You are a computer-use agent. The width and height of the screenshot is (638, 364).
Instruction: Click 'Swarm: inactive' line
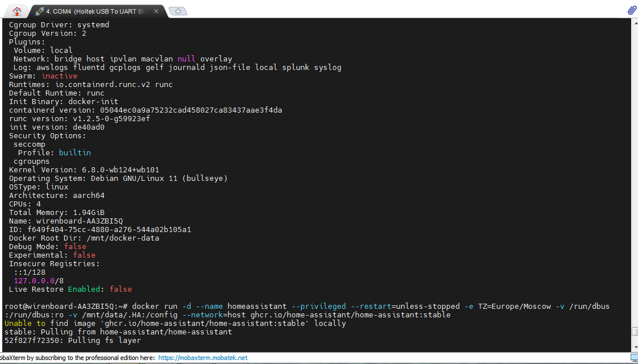click(x=43, y=76)
